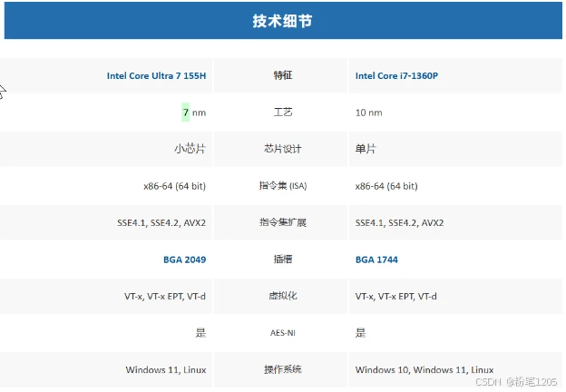The image size is (566, 392).
Task: Select the 芯片设计 row label
Action: [x=283, y=149]
